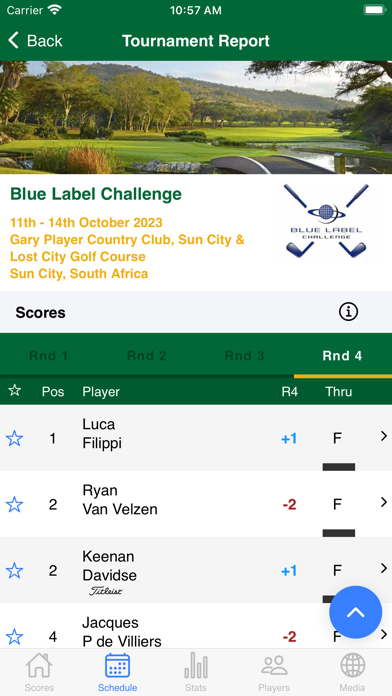Screen dimensions: 392x696
Task: Toggle favorite star for Ryan Van Velzen
Action: (x=14, y=504)
